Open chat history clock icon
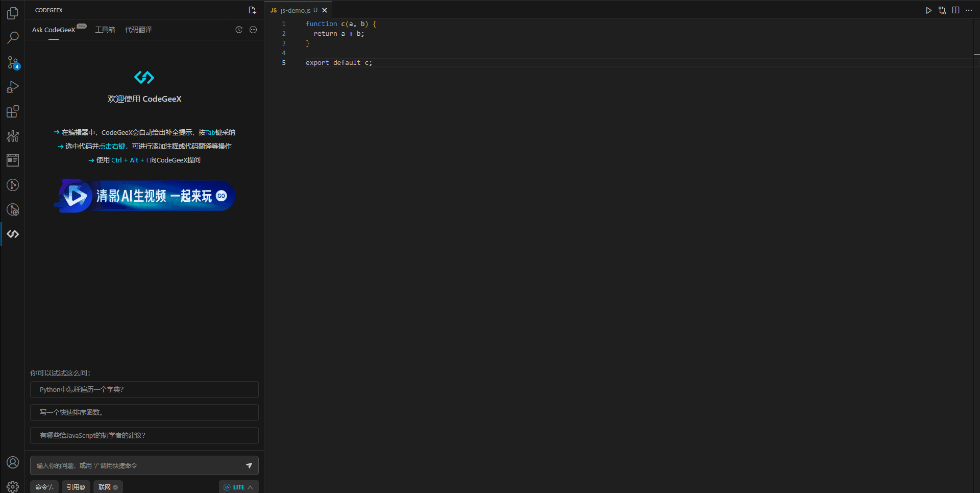Viewport: 980px width, 493px height. coord(239,30)
